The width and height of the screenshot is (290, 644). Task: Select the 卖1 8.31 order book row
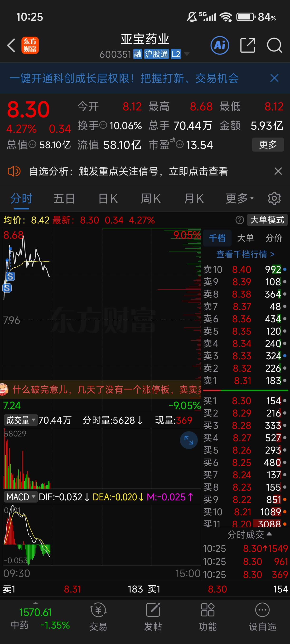[246, 380]
